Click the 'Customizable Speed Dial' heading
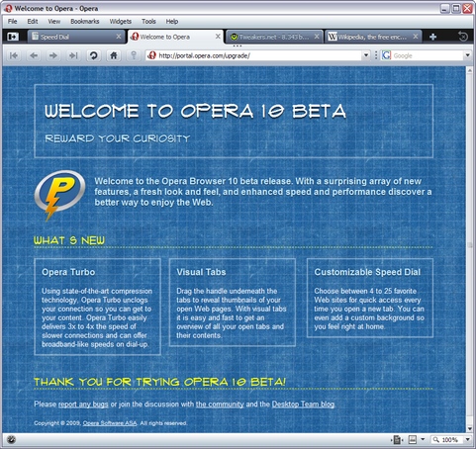This screenshot has height=449, width=476. click(x=367, y=272)
